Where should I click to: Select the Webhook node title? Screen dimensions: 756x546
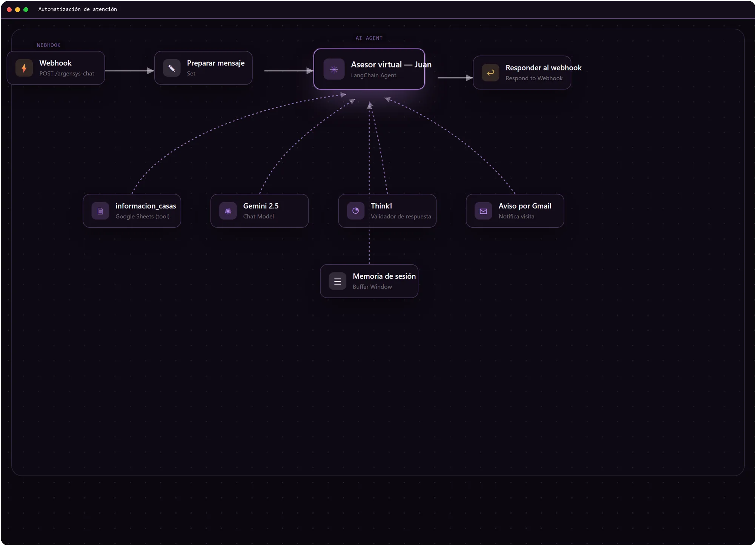coord(55,63)
